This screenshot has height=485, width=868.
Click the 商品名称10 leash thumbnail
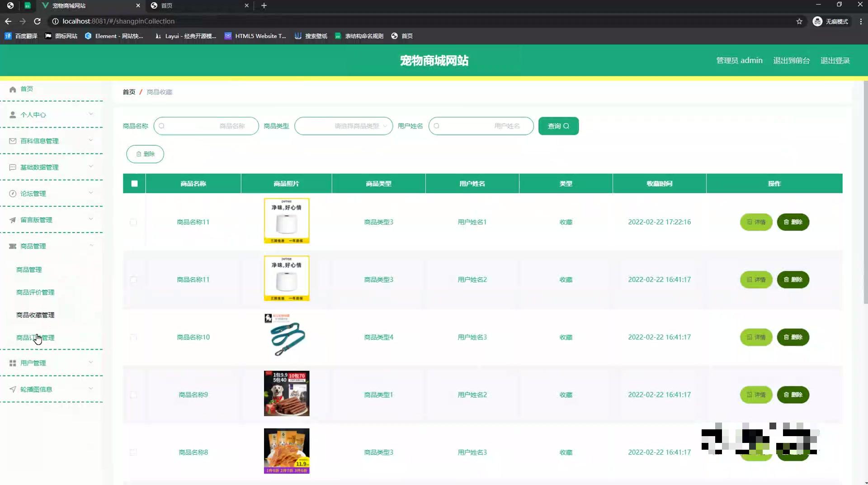click(287, 336)
